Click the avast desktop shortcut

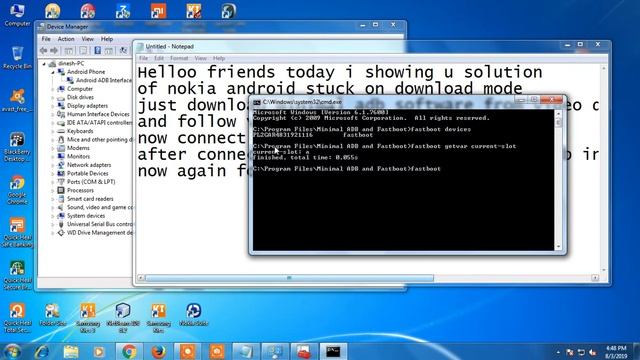pyautogui.click(x=17, y=100)
